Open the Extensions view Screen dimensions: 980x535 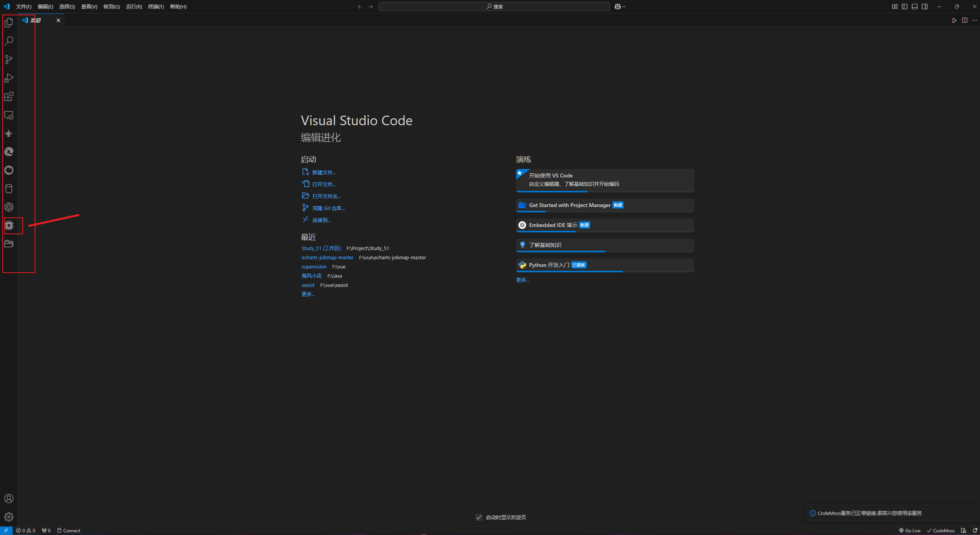9,96
